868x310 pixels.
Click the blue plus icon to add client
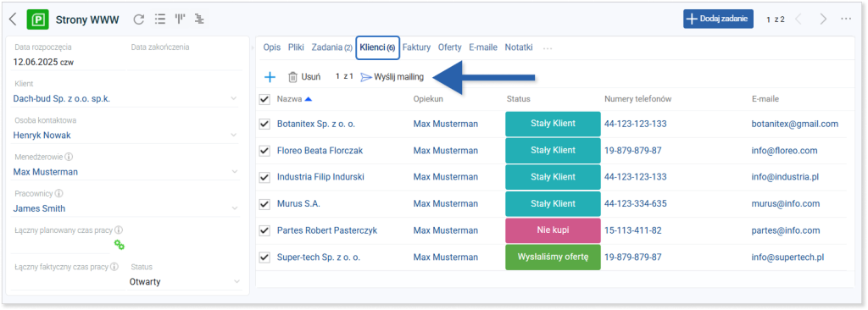(x=270, y=77)
